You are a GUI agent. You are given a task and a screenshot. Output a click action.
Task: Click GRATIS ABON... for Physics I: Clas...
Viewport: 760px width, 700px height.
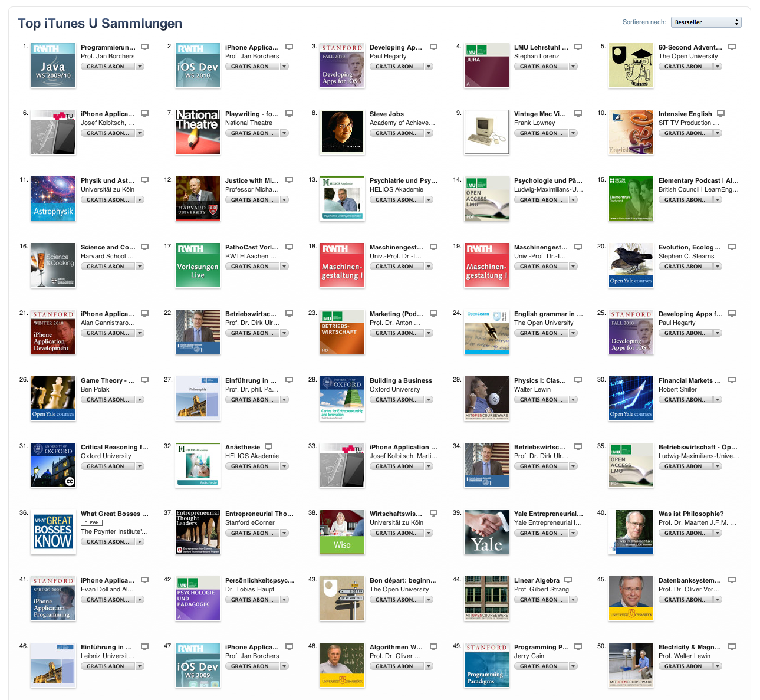point(541,400)
